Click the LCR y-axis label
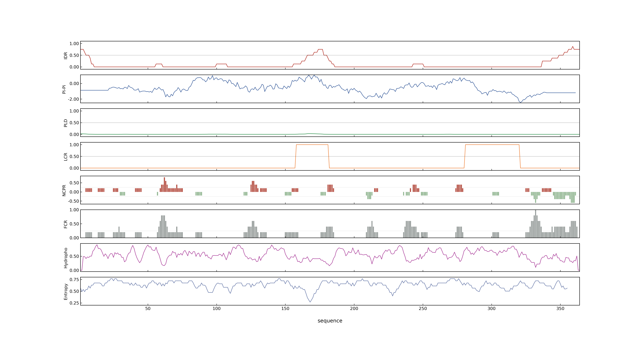This screenshot has height=343, width=644. pyautogui.click(x=66, y=157)
